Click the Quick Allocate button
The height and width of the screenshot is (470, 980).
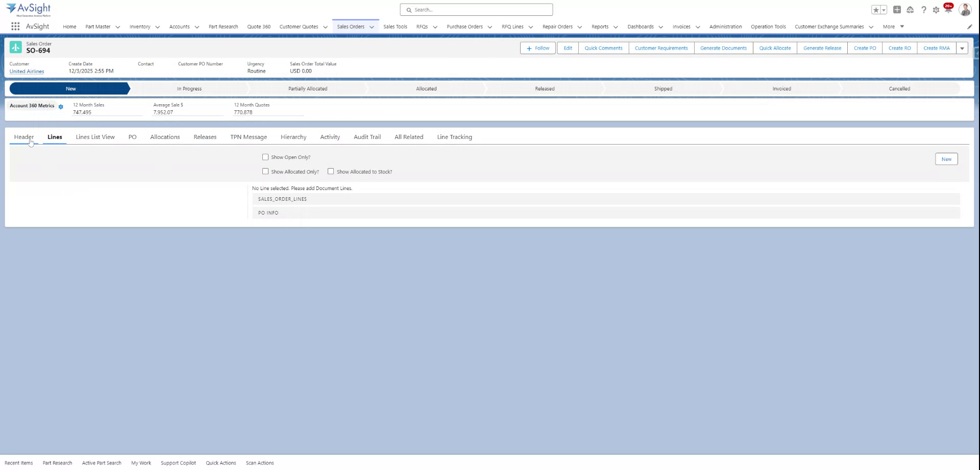774,48
